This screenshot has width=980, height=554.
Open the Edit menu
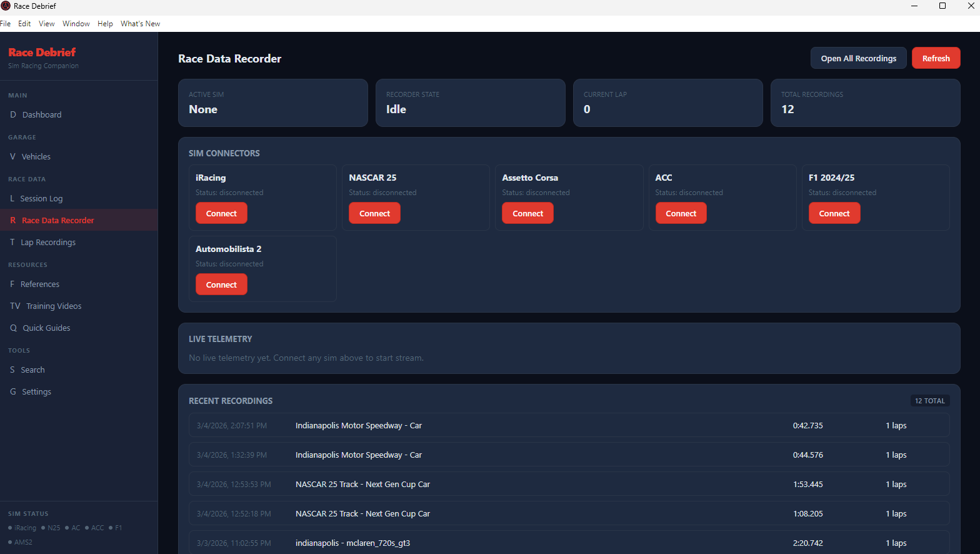[x=24, y=24]
